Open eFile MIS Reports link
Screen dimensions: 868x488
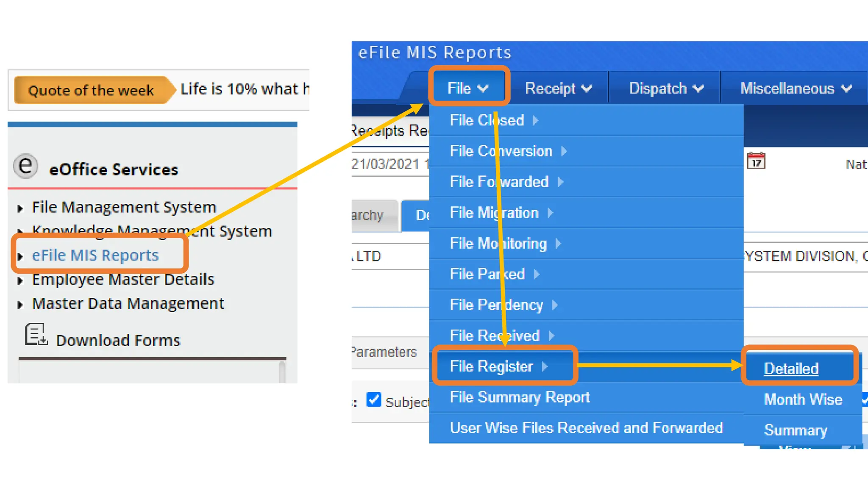[95, 255]
